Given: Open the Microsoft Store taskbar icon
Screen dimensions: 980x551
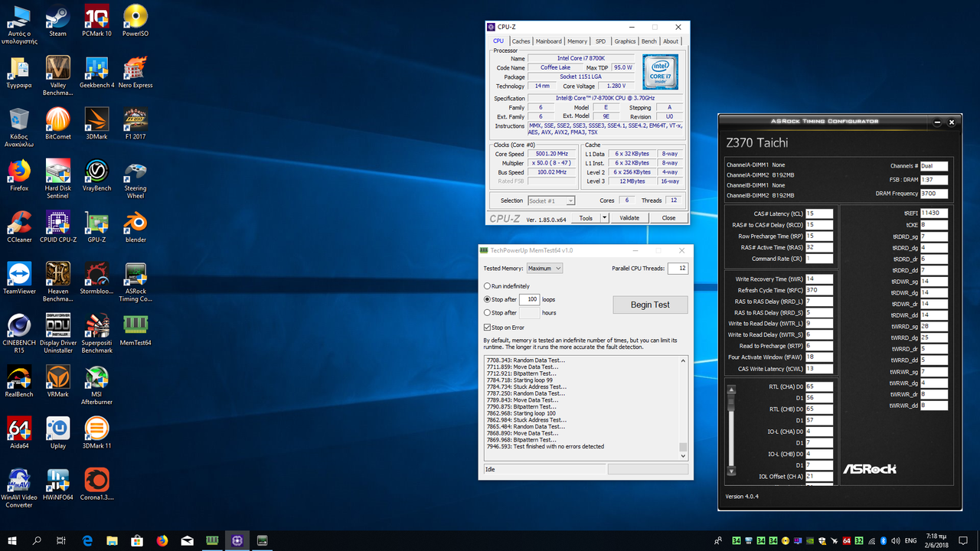Looking at the screenshot, I should (x=137, y=540).
